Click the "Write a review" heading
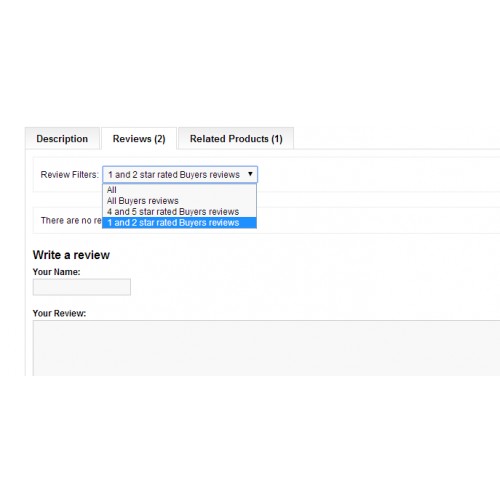The image size is (500, 500). [71, 255]
